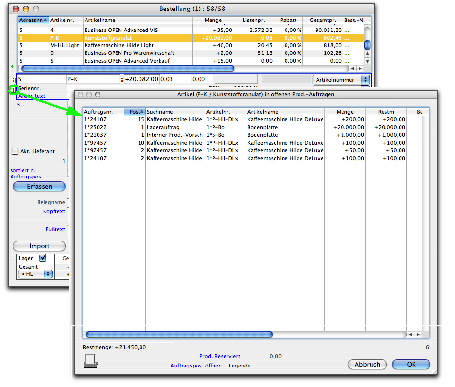This screenshot has height=387, width=455.
Task: Select the Business OPEN Pro Warenwirtschaft row
Action: (x=190, y=53)
